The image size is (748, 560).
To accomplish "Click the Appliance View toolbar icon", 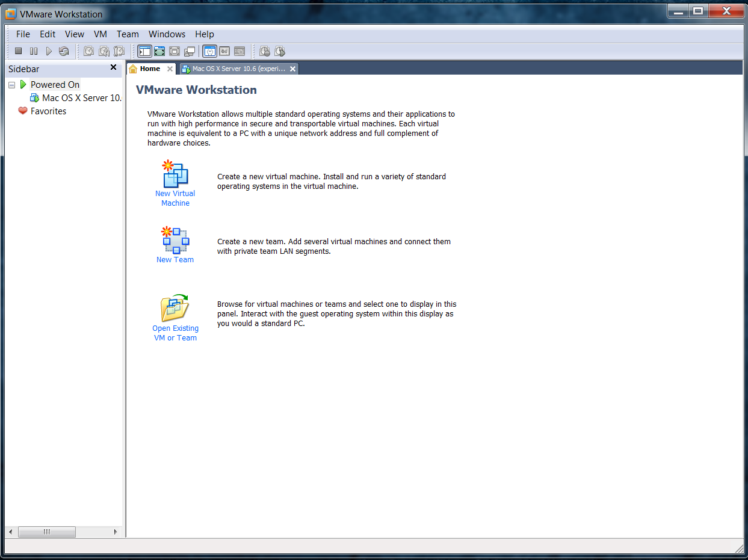I will point(224,51).
